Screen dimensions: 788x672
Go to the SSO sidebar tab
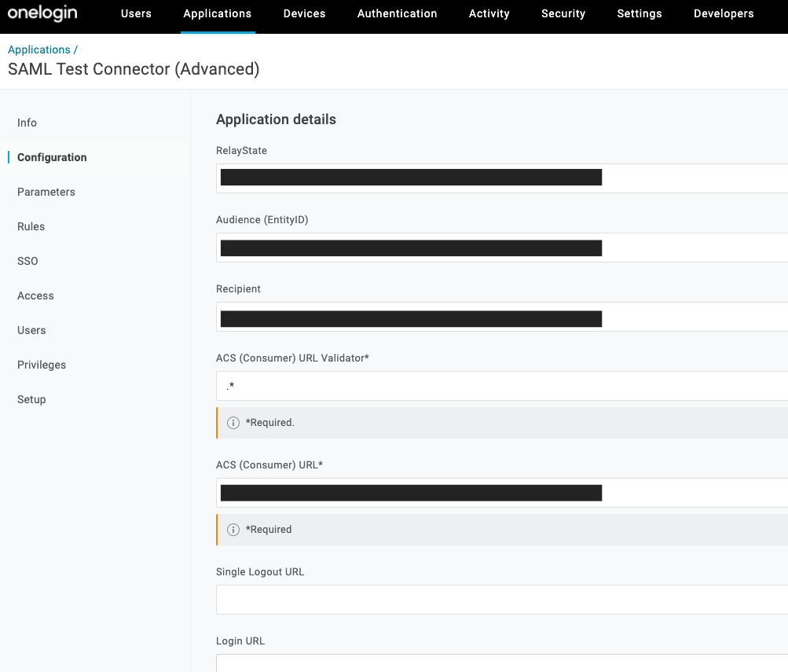27,261
